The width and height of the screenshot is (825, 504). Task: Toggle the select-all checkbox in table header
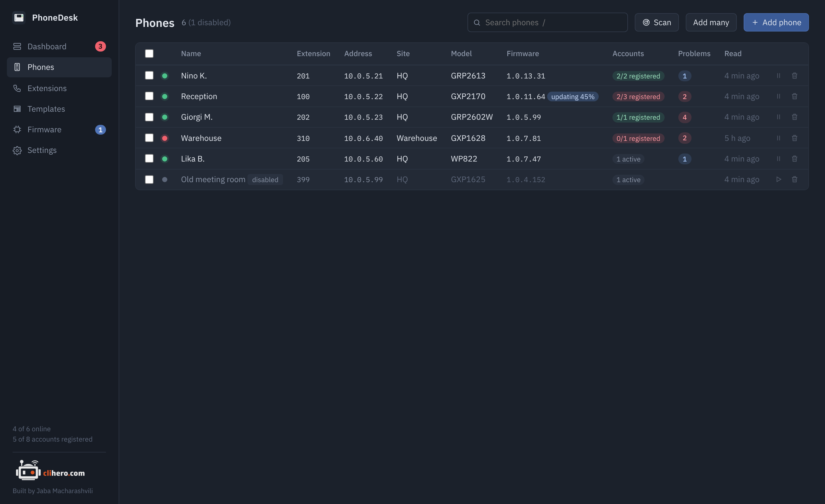pyautogui.click(x=149, y=54)
